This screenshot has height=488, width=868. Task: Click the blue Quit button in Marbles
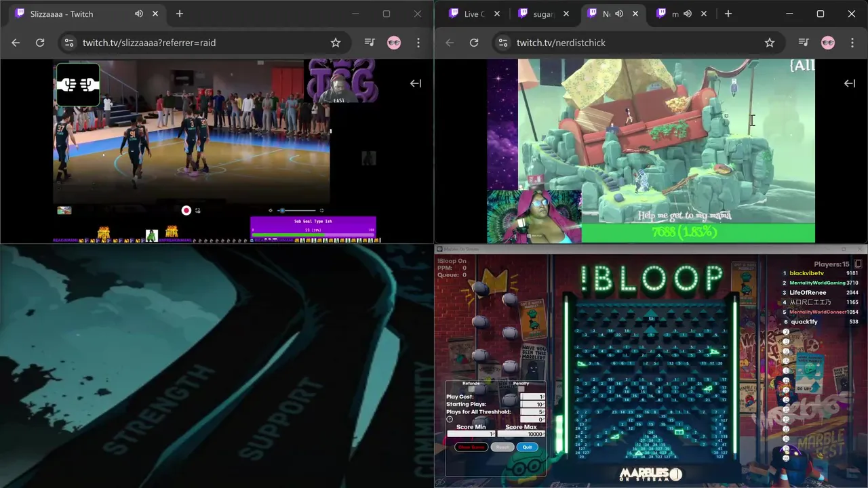[x=528, y=447]
